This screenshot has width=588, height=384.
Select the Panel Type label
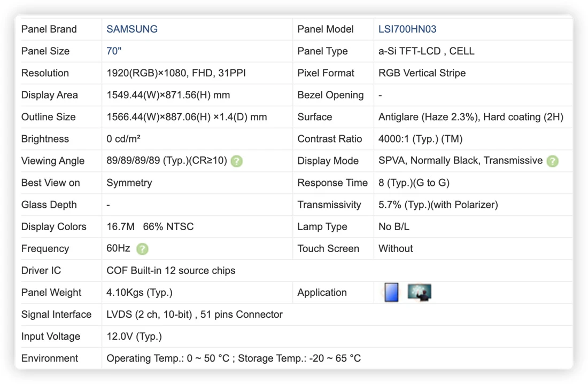point(322,51)
